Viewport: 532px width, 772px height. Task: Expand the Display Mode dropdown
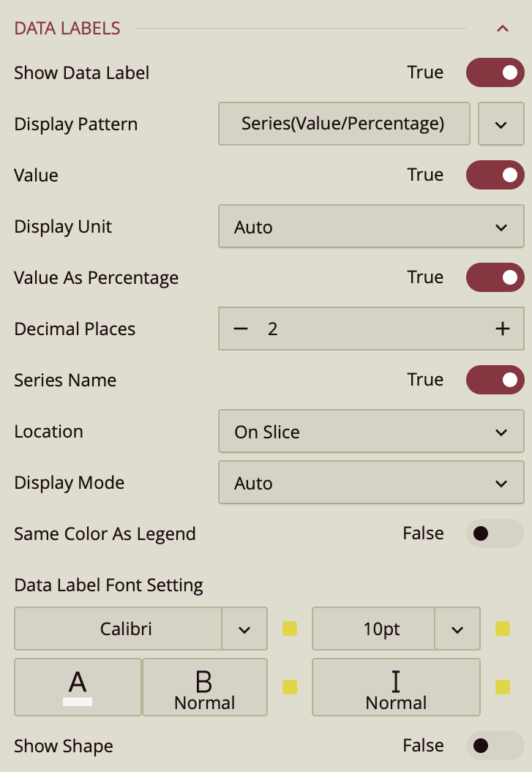click(371, 483)
